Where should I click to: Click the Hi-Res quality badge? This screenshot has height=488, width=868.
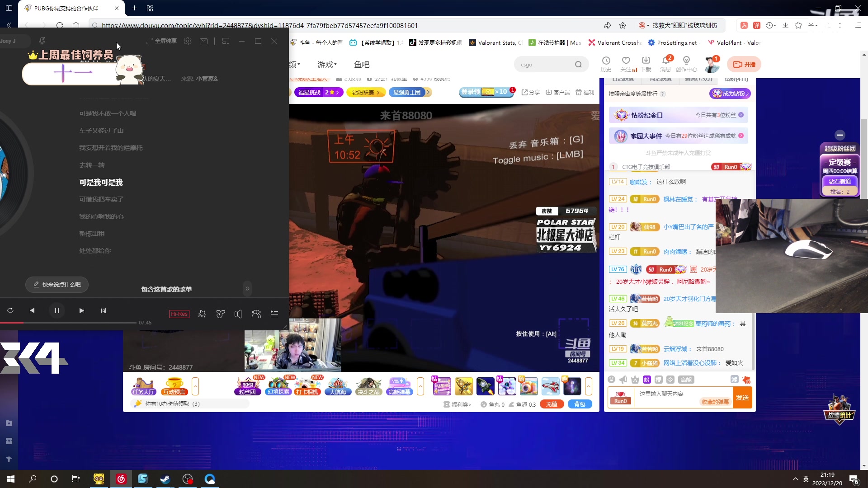pos(179,314)
